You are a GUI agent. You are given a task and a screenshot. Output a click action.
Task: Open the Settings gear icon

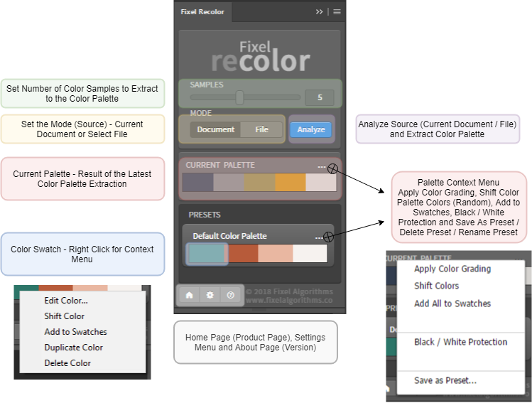[210, 295]
